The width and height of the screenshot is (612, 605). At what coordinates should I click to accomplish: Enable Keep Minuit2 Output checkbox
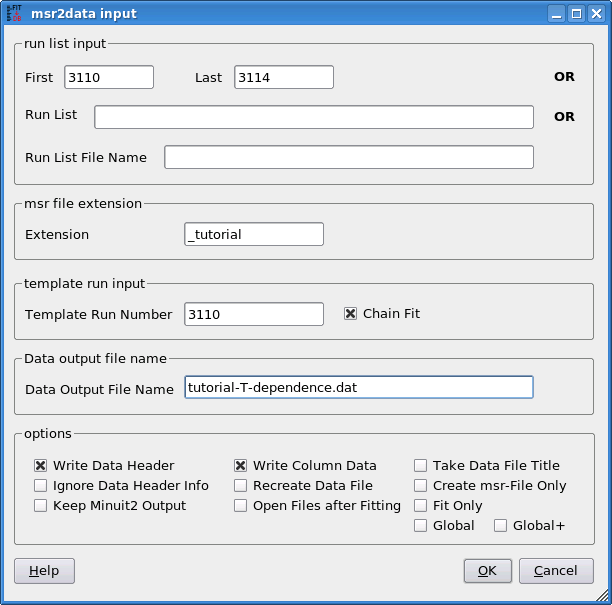41,506
